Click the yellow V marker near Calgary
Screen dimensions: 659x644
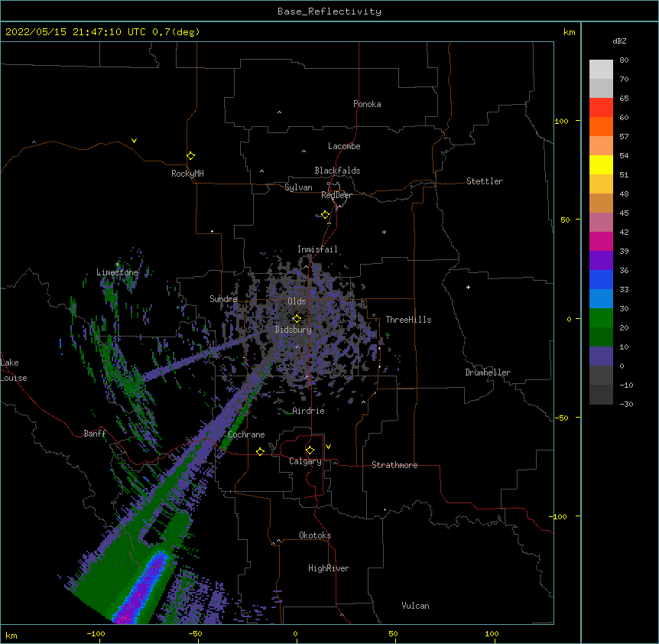pyautogui.click(x=328, y=447)
